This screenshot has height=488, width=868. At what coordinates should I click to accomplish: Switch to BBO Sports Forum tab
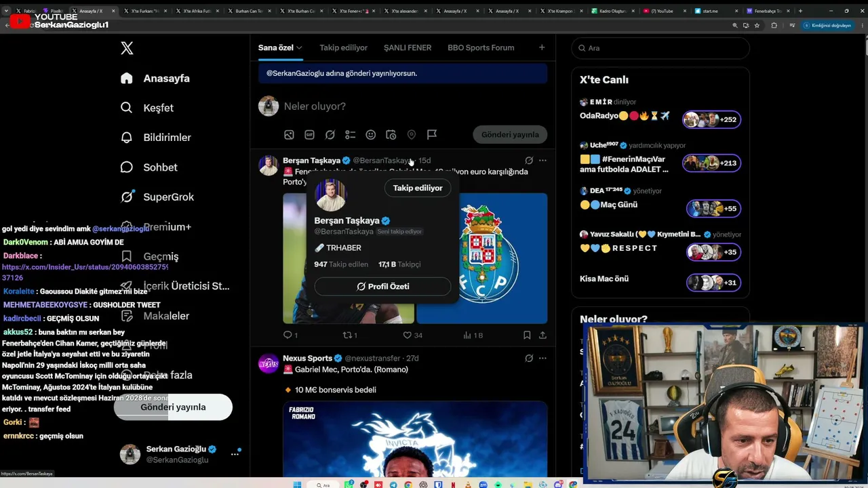[x=481, y=48]
